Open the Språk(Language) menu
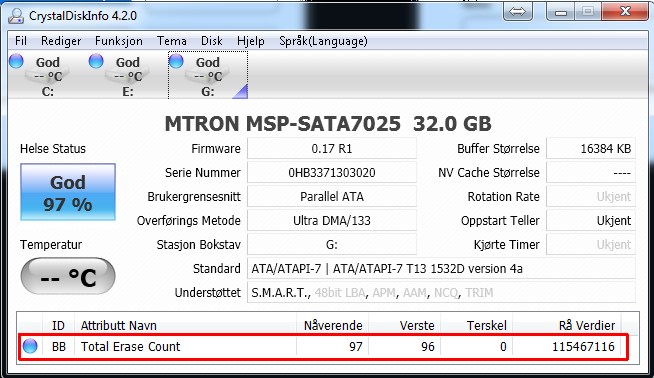 [x=323, y=41]
